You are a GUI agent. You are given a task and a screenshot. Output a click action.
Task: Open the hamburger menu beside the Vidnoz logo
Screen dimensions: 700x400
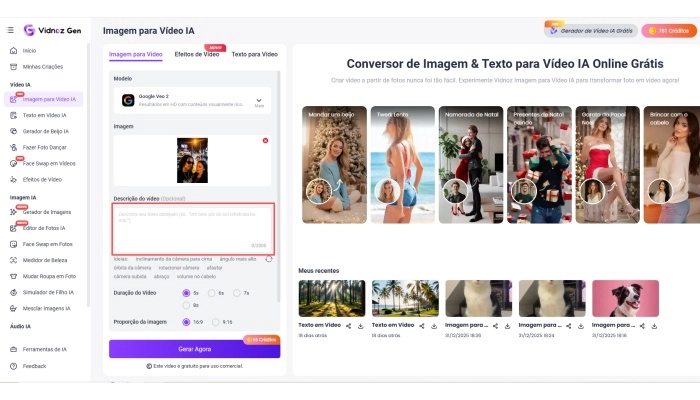(11, 30)
